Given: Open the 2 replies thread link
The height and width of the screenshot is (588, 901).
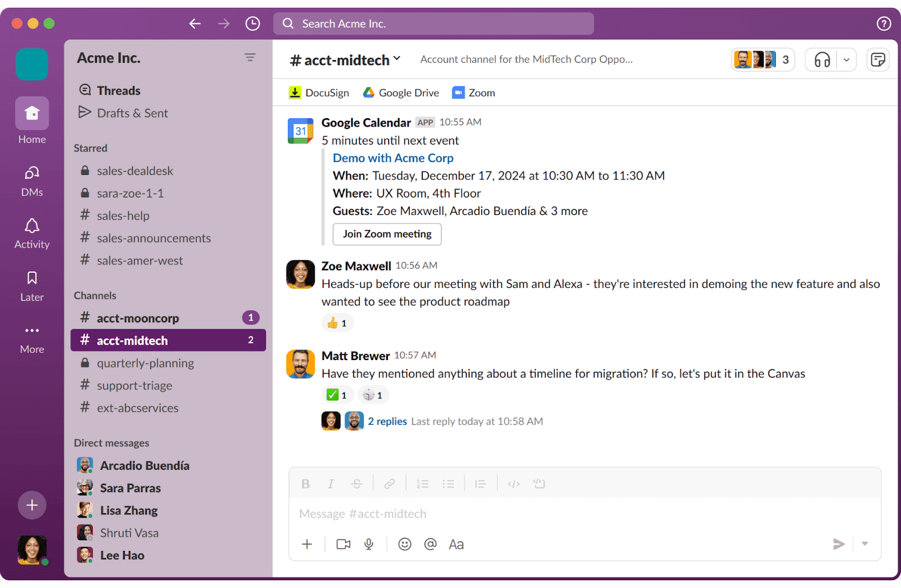Looking at the screenshot, I should [387, 421].
